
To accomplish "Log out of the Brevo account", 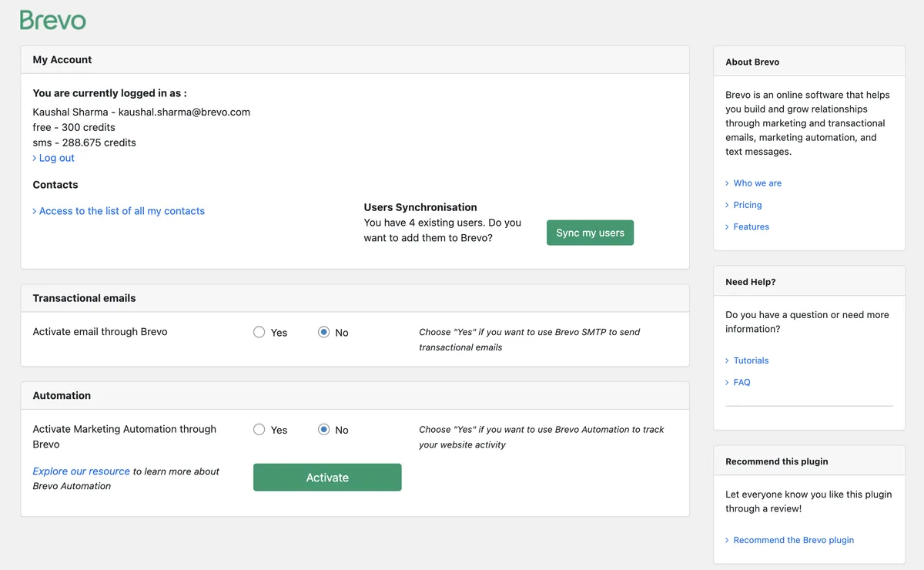I will pyautogui.click(x=56, y=158).
